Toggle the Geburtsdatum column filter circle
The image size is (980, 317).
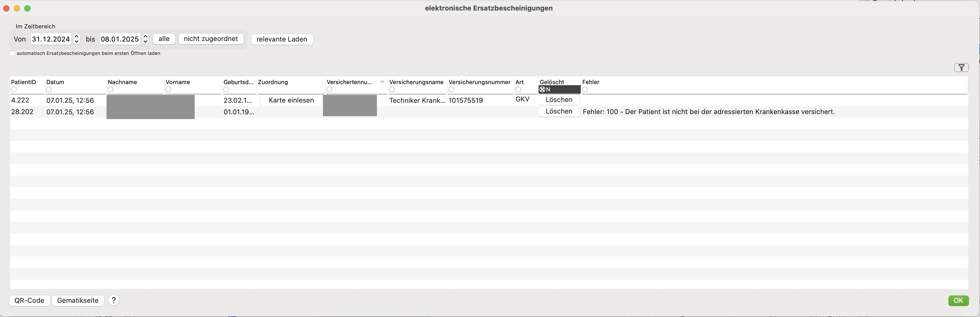pos(226,89)
